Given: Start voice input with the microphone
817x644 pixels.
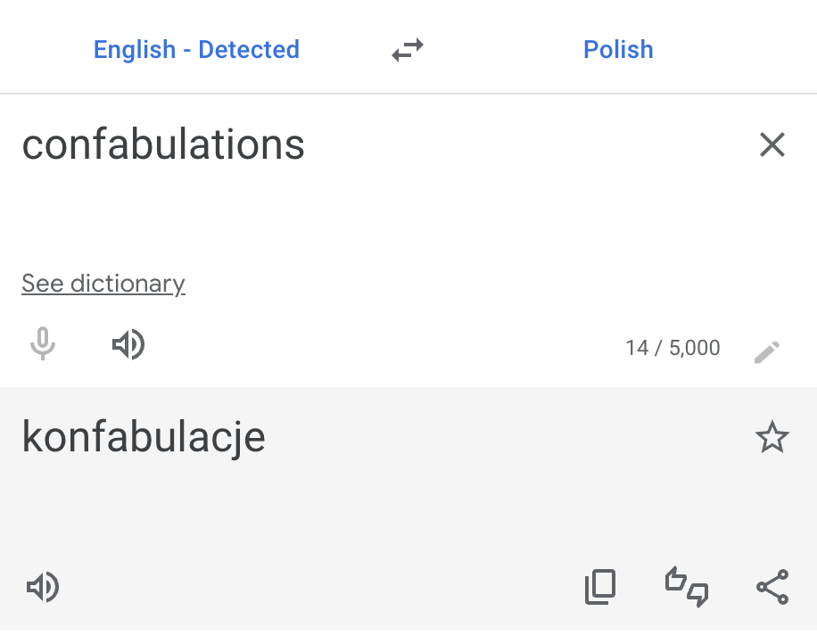Looking at the screenshot, I should tap(42, 344).
